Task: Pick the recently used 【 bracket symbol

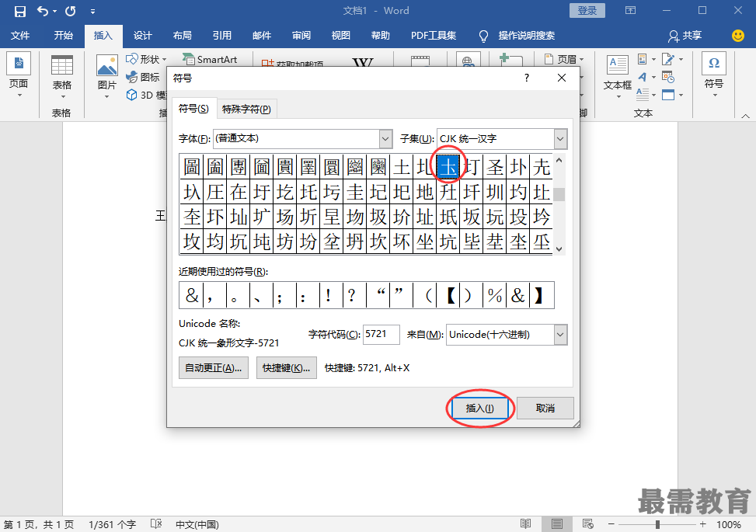Action: [448, 295]
